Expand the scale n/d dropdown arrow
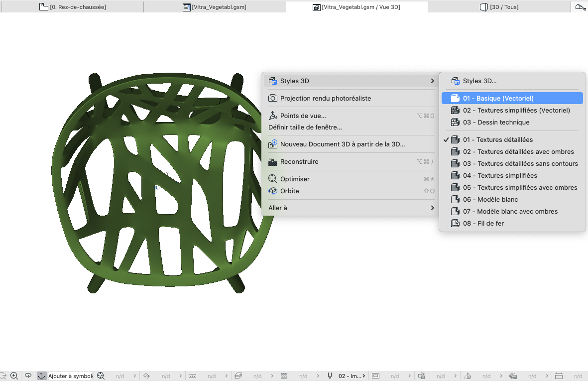 coord(227,376)
